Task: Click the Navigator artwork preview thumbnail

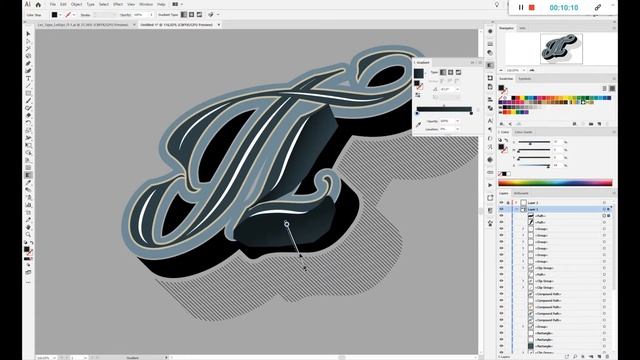Action: click(x=561, y=48)
